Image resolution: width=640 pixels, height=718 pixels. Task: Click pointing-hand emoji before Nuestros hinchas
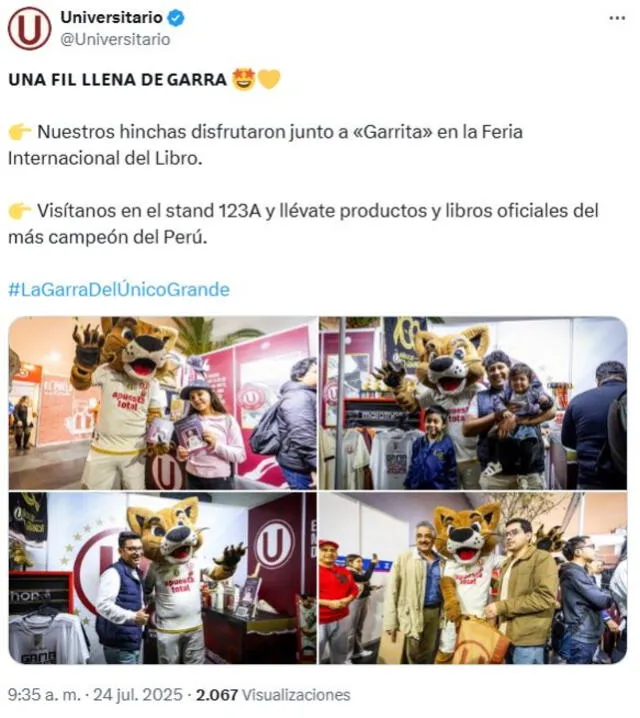[20, 132]
